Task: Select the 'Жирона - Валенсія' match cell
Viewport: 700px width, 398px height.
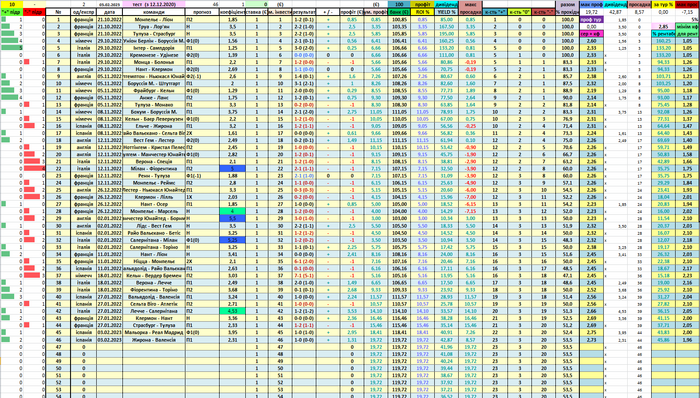Action: (x=154, y=340)
